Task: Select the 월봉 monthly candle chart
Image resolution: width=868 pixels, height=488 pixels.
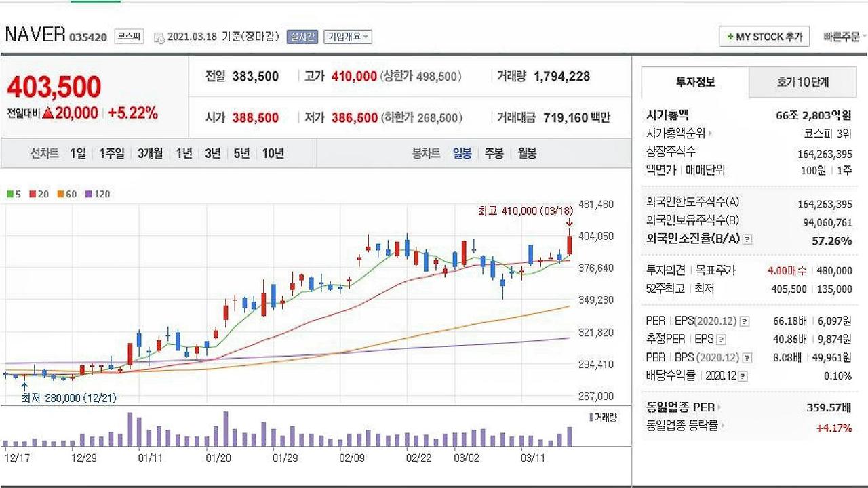Action: pos(527,153)
